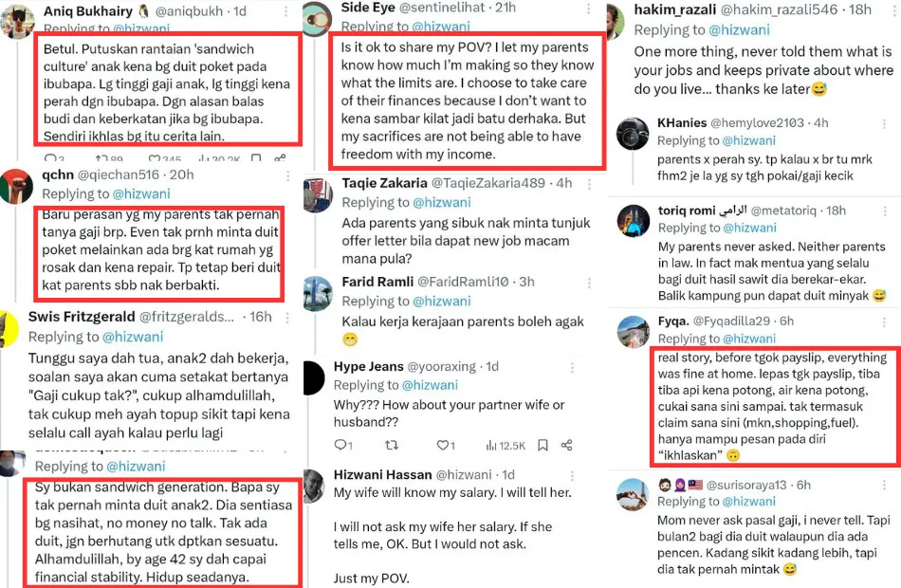
Task: Click Taqie Zakaria's avatar
Action: (318, 194)
